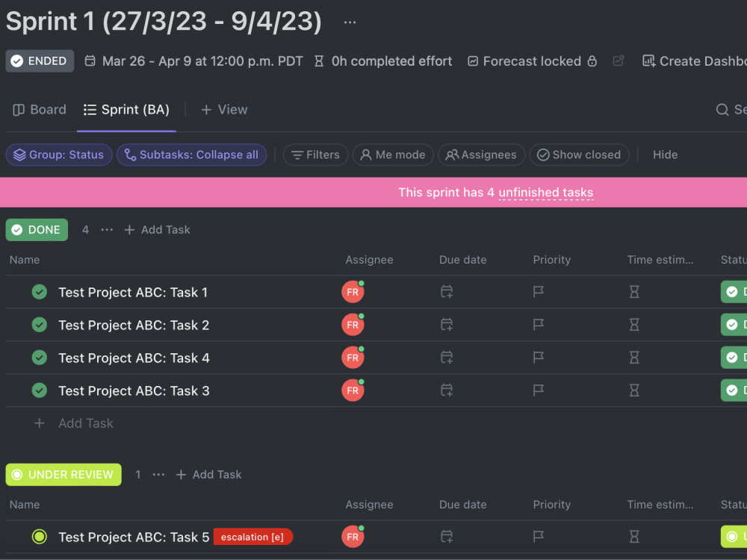Toggle the done checkmark on Task 4
Viewport: 747px width, 560px height.
tap(40, 358)
